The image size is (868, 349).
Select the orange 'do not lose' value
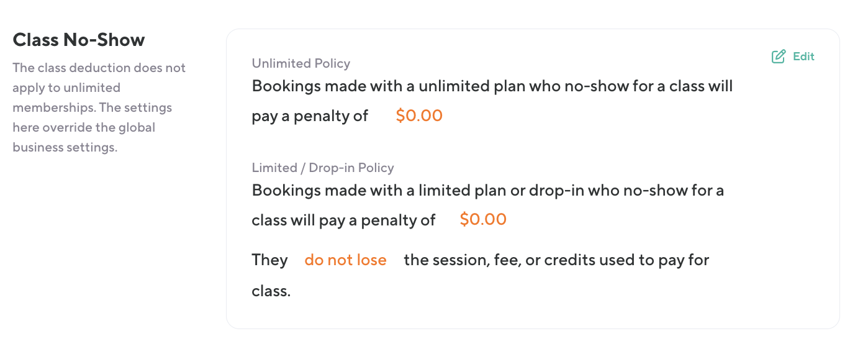pyautogui.click(x=345, y=260)
